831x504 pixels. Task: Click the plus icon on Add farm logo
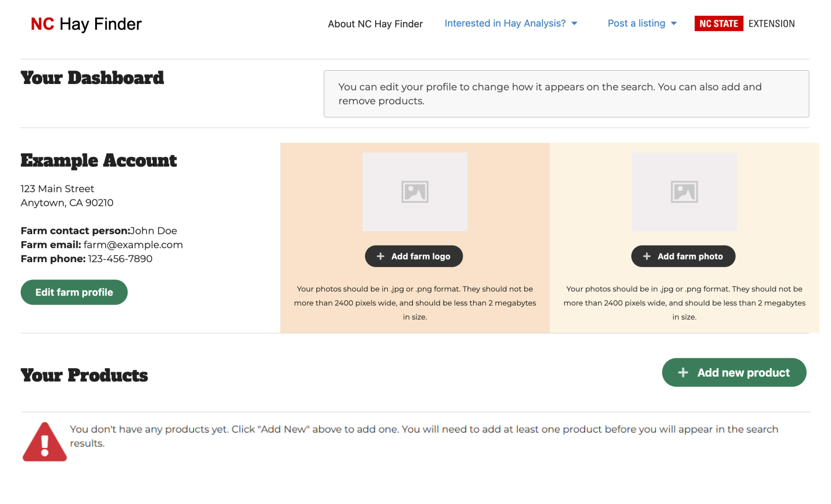[380, 256]
